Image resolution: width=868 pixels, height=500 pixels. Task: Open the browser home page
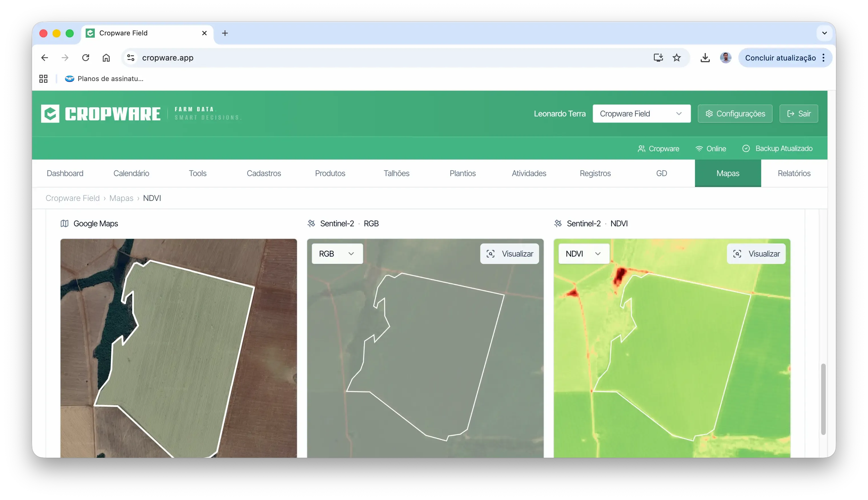[x=106, y=58]
